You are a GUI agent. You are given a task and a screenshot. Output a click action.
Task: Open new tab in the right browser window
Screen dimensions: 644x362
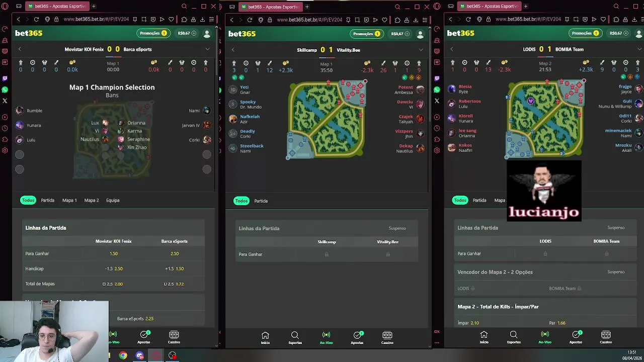click(x=525, y=7)
